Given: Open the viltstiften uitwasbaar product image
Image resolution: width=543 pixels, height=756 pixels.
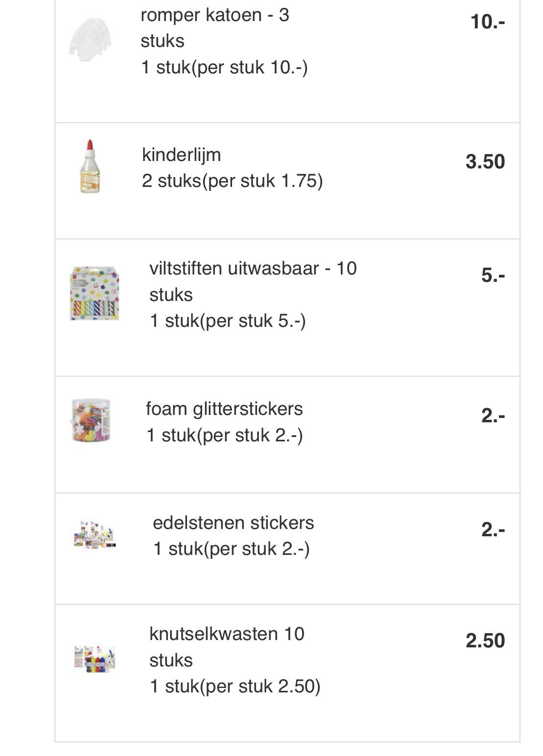Looking at the screenshot, I should [x=94, y=294].
